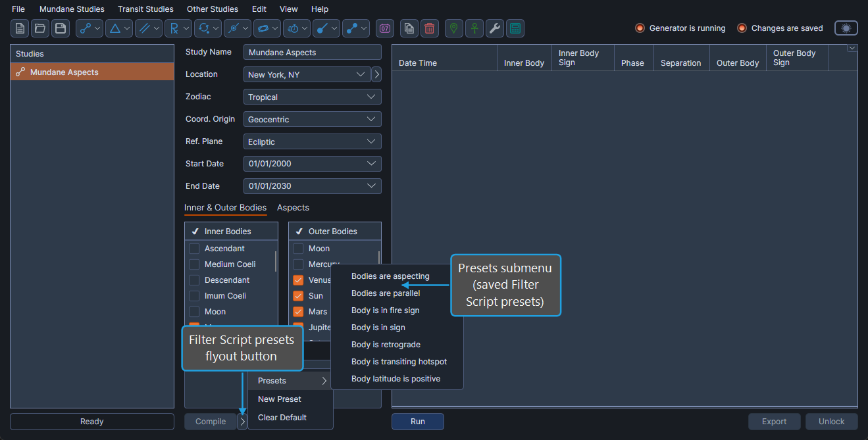
Task: Open the File menu
Action: coord(18,9)
